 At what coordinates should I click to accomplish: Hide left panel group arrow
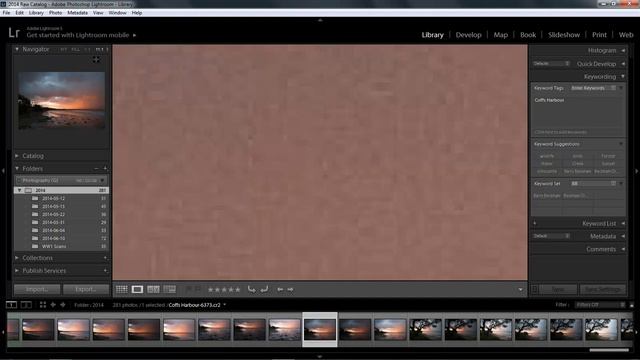pos(3,171)
